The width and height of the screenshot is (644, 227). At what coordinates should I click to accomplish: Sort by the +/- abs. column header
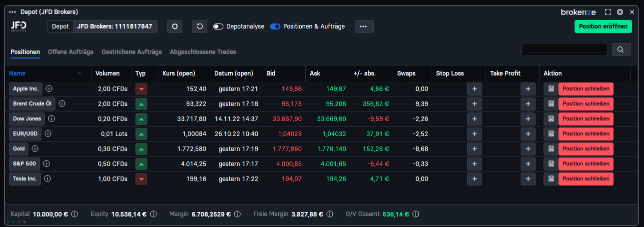(365, 73)
